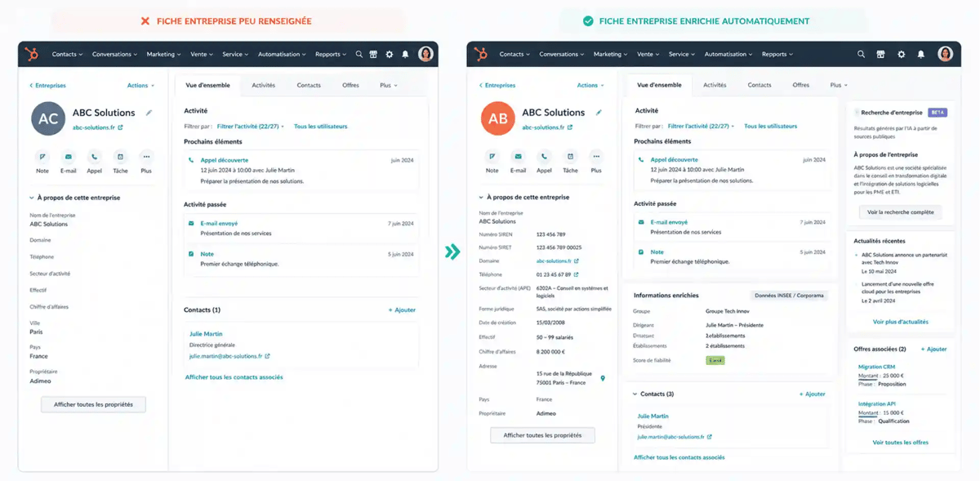The width and height of the screenshot is (980, 481).
Task: Open the abc-solutions.fr link under ABC Solutions in the enrichie window
Action: 547,127
